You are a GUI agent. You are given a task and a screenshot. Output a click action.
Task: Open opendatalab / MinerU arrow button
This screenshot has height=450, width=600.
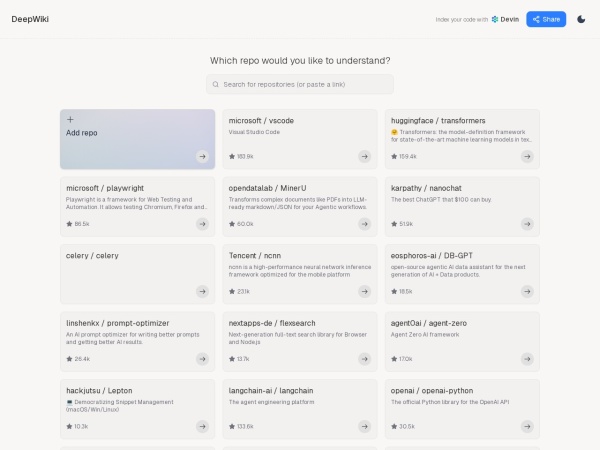point(365,224)
